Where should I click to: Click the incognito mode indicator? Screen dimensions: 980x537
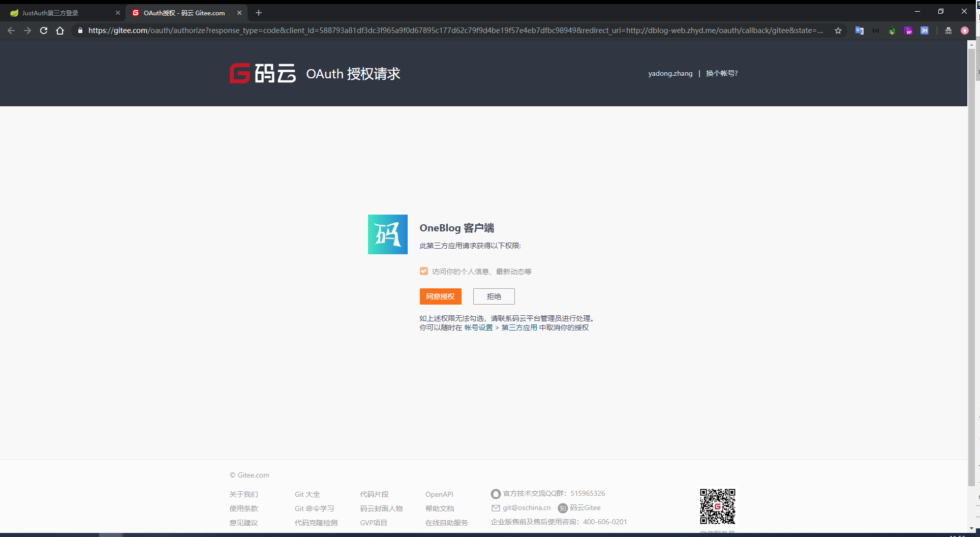tap(948, 31)
